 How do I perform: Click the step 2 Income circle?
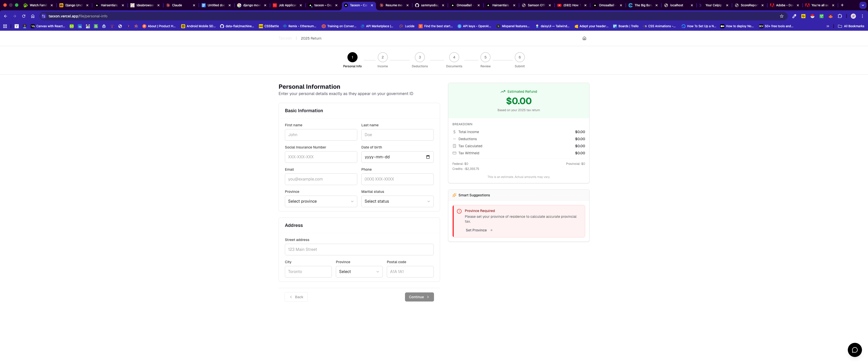click(383, 57)
